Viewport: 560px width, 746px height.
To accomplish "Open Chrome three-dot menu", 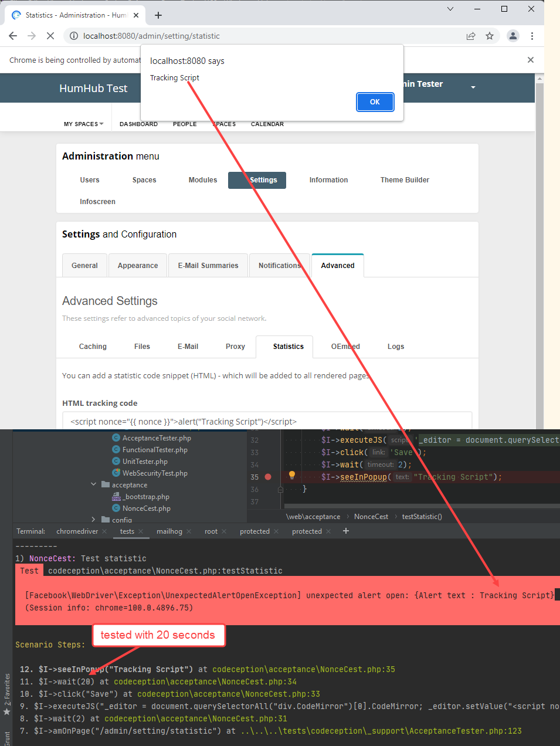I will (x=532, y=36).
